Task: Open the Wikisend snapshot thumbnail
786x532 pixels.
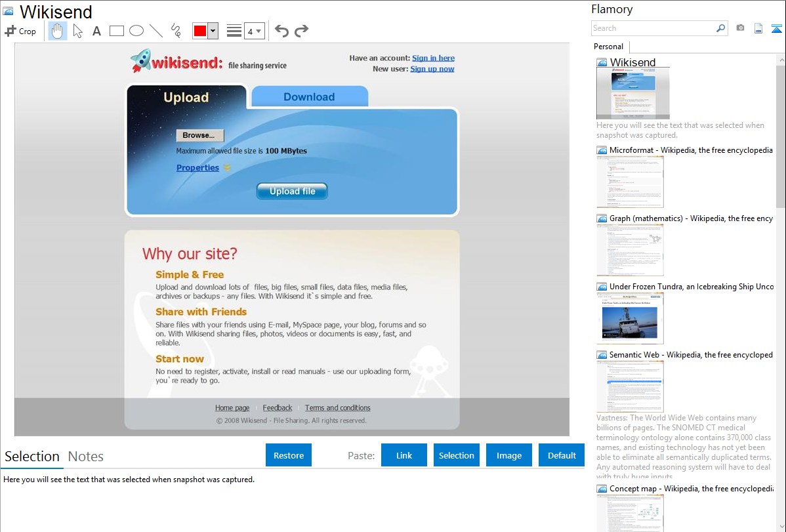Action: coord(632,93)
